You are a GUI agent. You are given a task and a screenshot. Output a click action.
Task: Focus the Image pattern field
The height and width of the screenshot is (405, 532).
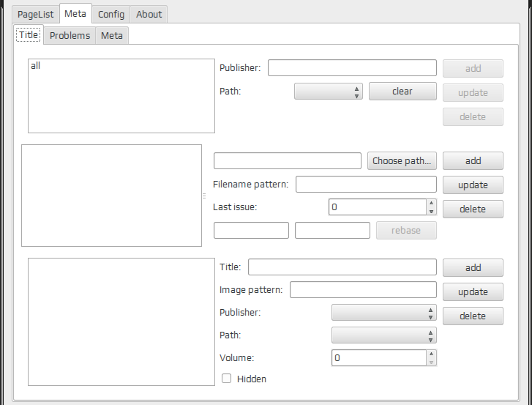[363, 289]
